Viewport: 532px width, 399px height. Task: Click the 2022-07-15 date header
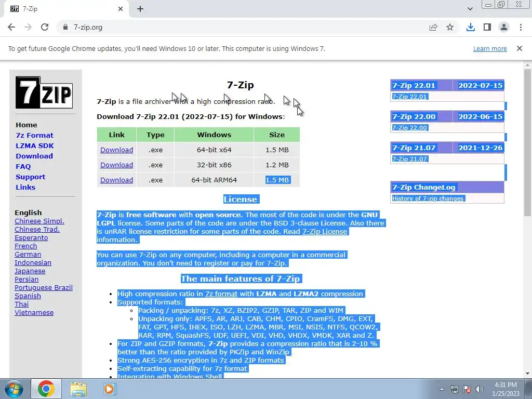pos(481,86)
